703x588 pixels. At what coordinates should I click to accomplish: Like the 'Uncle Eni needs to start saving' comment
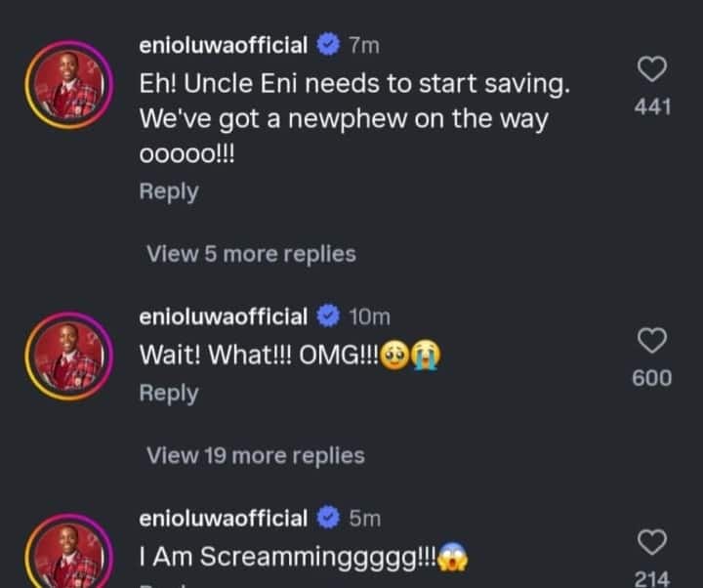[x=652, y=69]
